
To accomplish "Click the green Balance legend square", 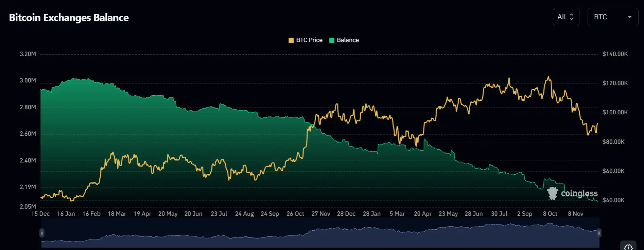I will (332, 40).
